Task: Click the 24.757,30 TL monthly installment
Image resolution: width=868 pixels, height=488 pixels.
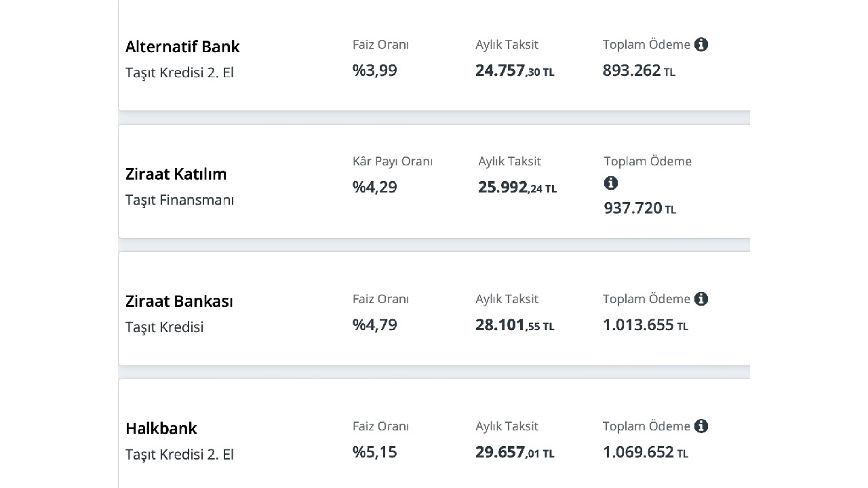Action: pos(515,71)
